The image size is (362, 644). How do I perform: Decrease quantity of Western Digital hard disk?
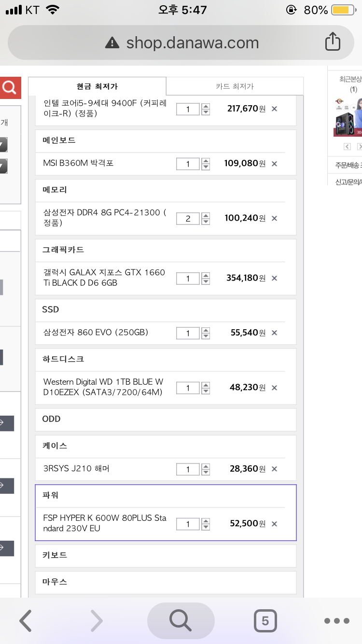(206, 391)
